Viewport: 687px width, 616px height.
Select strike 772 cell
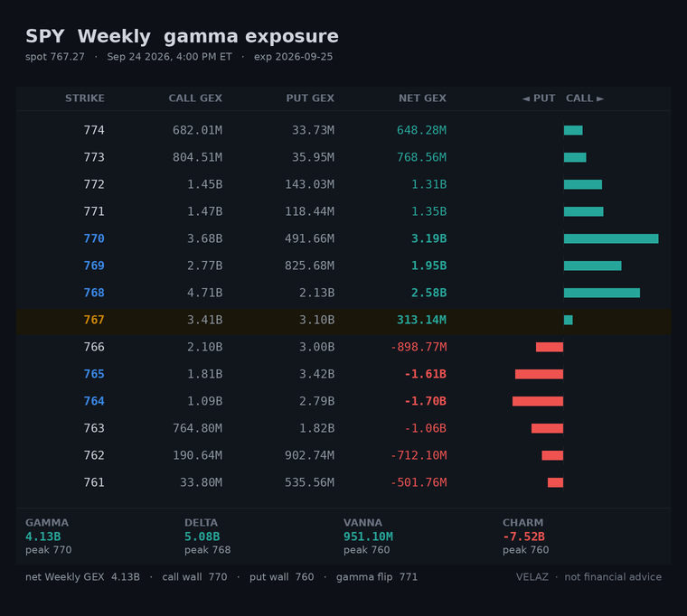94,185
